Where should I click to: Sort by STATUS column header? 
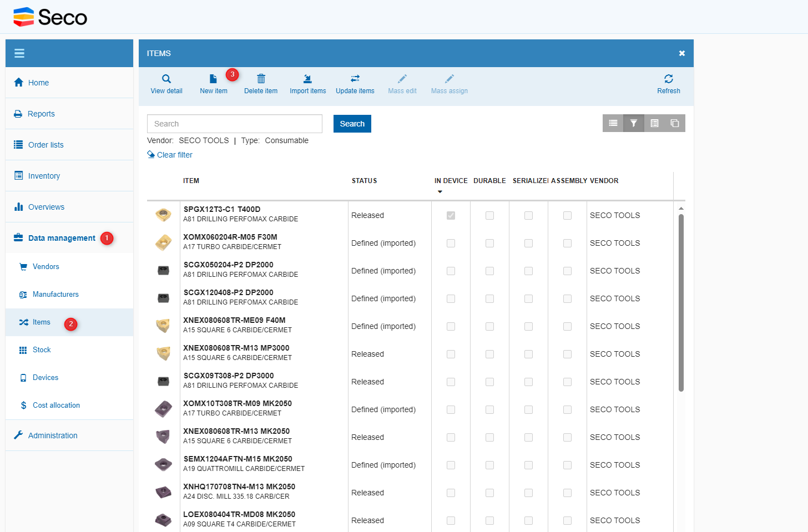[364, 181]
